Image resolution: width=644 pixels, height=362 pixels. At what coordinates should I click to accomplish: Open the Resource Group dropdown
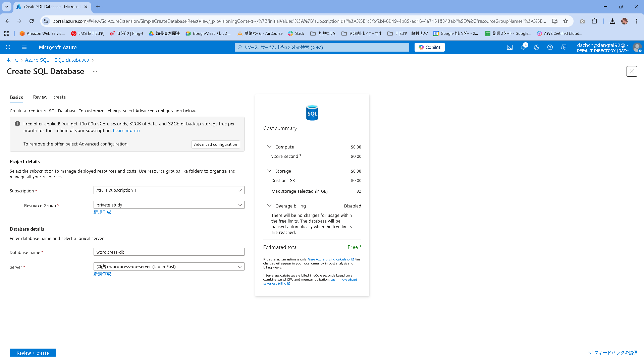click(x=169, y=205)
